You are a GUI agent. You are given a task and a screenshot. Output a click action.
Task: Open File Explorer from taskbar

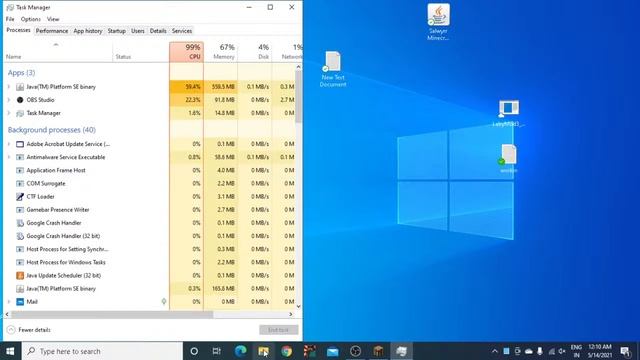(263, 351)
